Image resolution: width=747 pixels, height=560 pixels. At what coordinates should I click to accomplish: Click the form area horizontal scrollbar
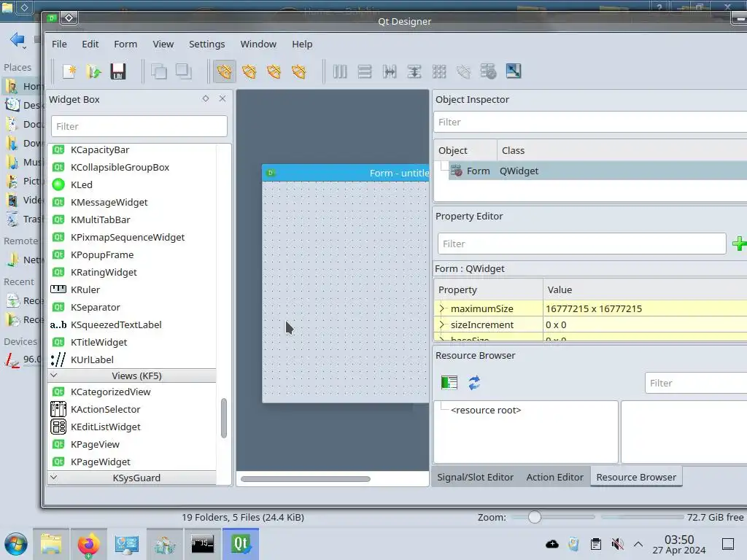(x=306, y=478)
